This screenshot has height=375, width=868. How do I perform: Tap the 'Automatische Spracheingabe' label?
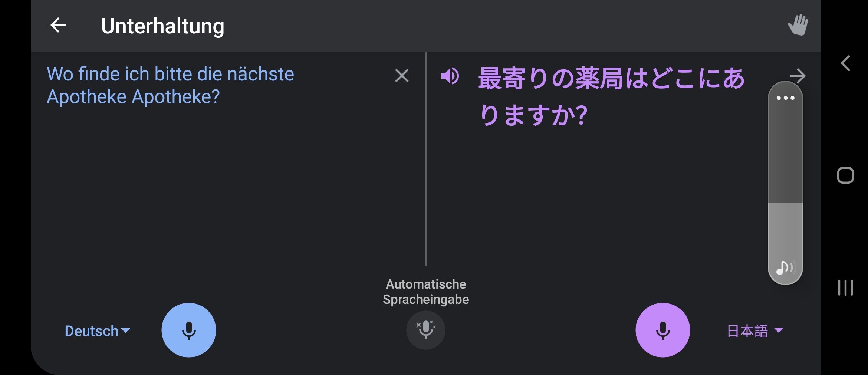coord(426,292)
